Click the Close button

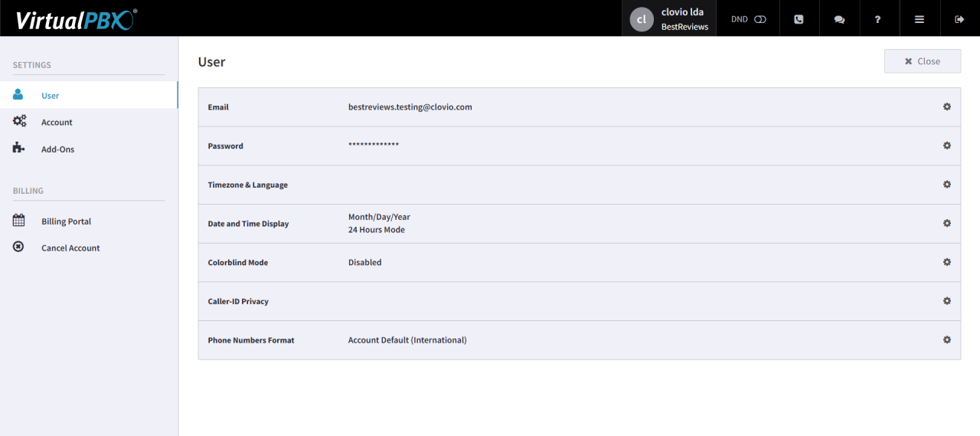tap(923, 61)
